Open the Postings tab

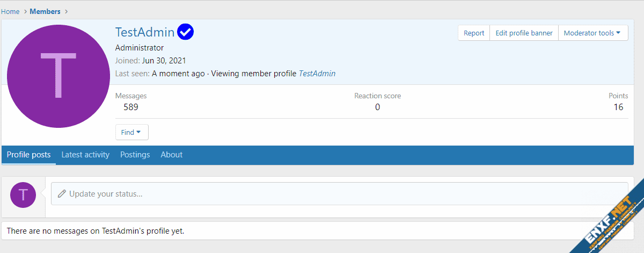(135, 155)
